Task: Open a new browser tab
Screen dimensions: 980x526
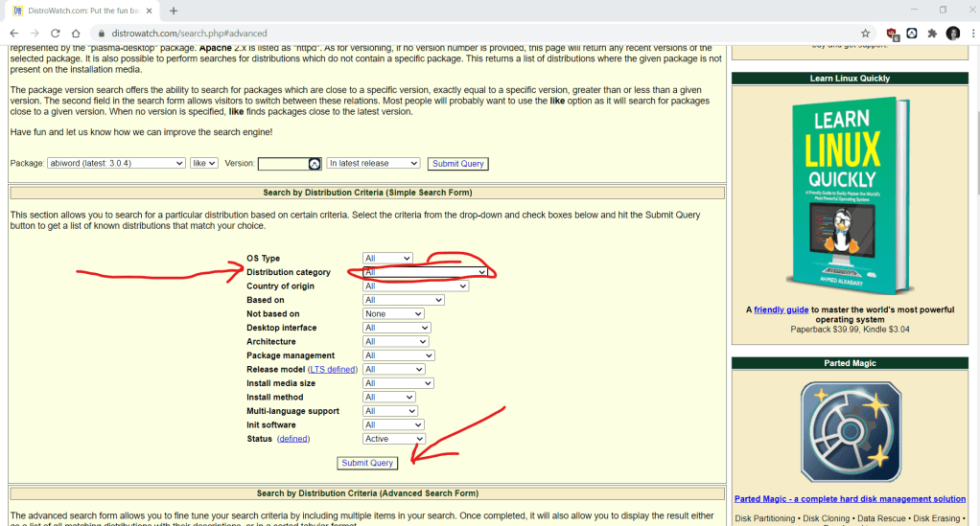Action: click(174, 11)
